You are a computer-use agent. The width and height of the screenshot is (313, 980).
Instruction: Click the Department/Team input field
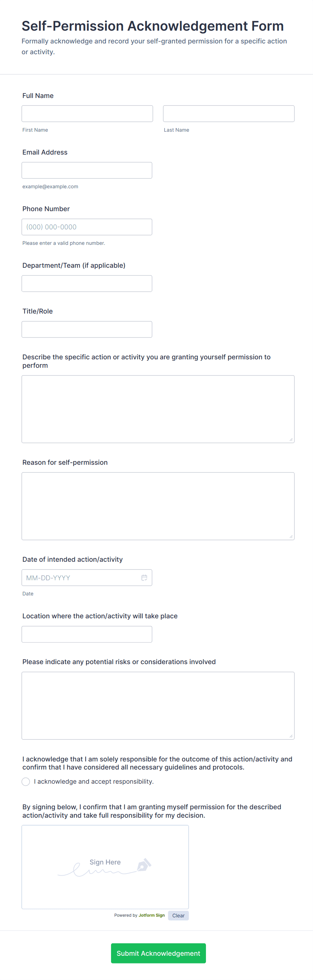click(x=87, y=283)
